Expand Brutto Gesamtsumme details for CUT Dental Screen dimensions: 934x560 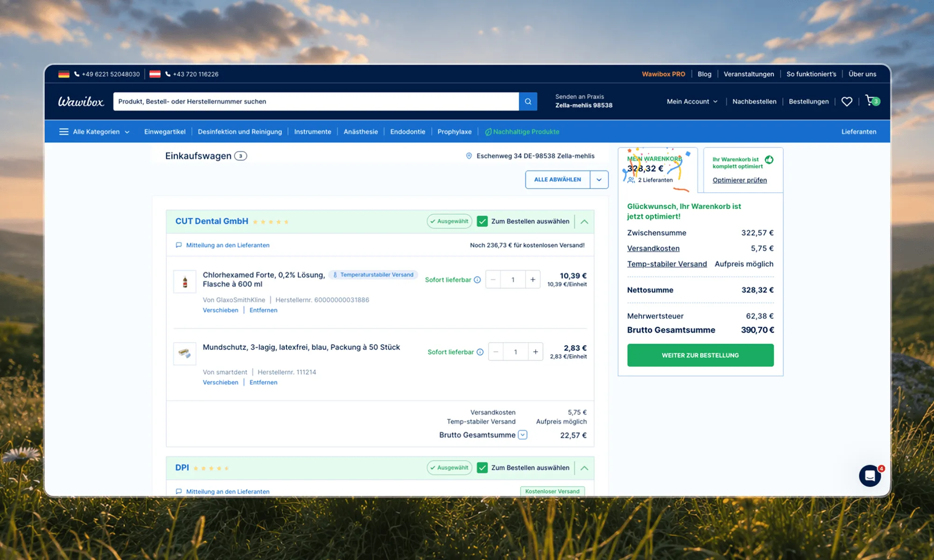coord(523,435)
